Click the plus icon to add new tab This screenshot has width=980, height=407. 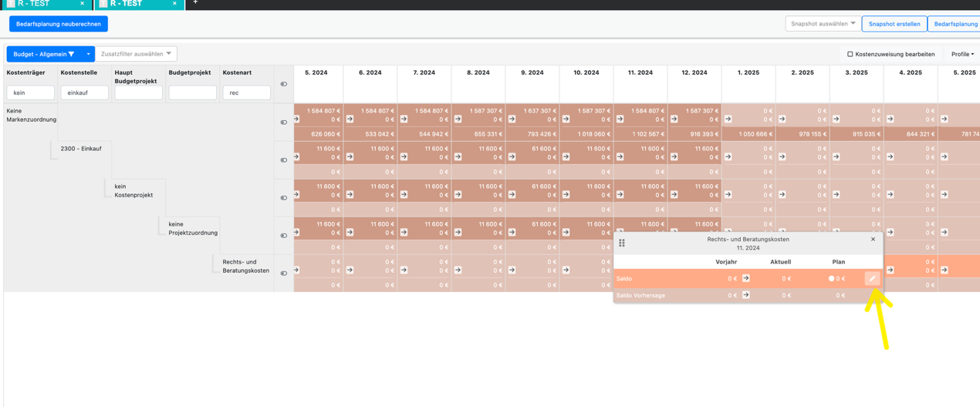click(x=195, y=3)
